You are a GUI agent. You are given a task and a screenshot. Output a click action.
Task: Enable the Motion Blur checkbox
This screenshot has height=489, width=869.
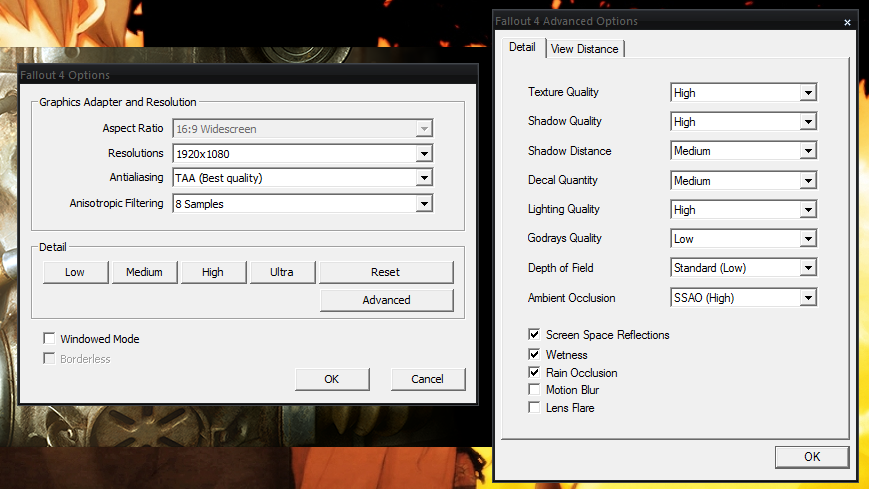click(534, 390)
